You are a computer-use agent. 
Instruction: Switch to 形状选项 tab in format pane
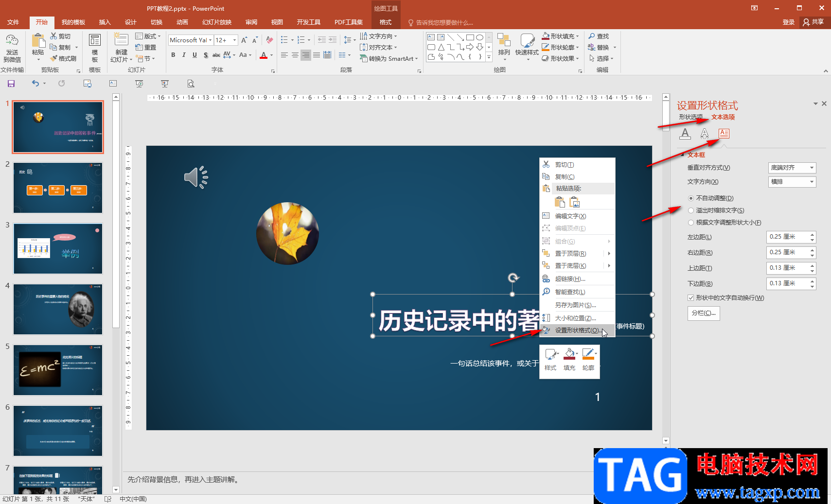pyautogui.click(x=691, y=117)
